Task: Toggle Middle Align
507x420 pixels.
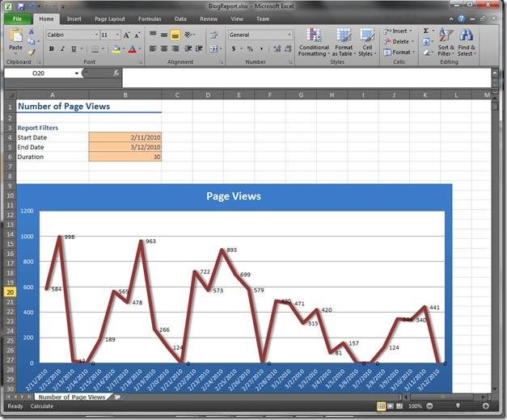Action: pos(164,35)
